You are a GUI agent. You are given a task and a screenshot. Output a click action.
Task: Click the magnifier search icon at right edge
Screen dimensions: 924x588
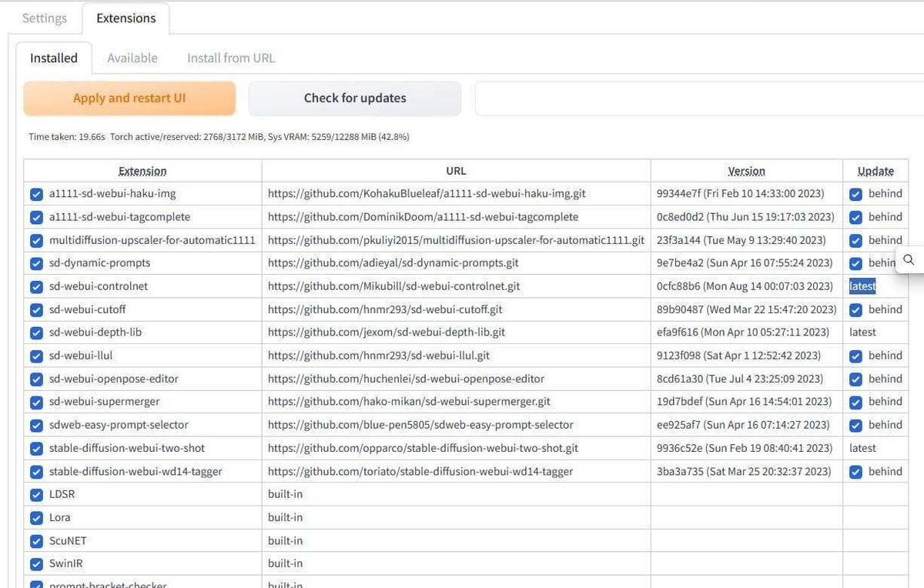909,259
